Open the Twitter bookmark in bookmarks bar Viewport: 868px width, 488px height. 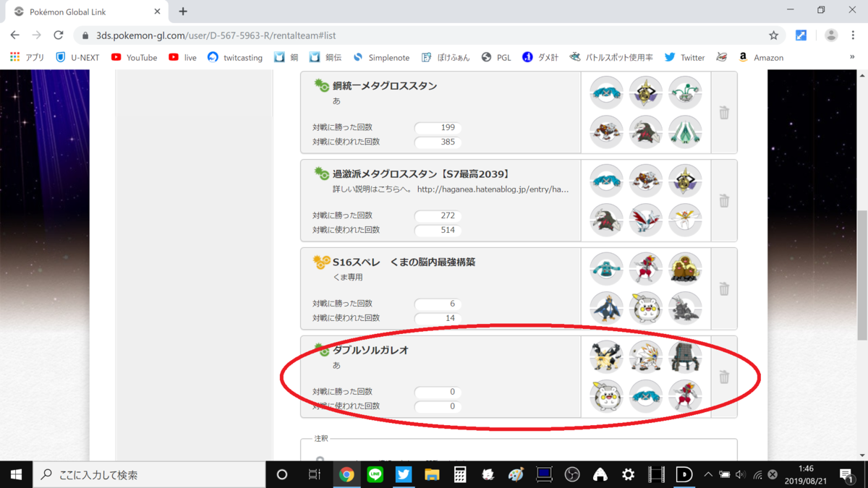point(684,57)
